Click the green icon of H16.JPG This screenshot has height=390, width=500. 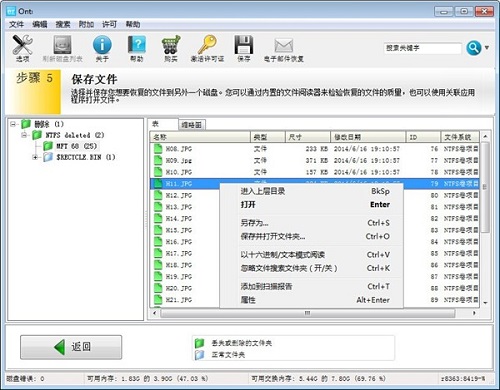click(158, 242)
